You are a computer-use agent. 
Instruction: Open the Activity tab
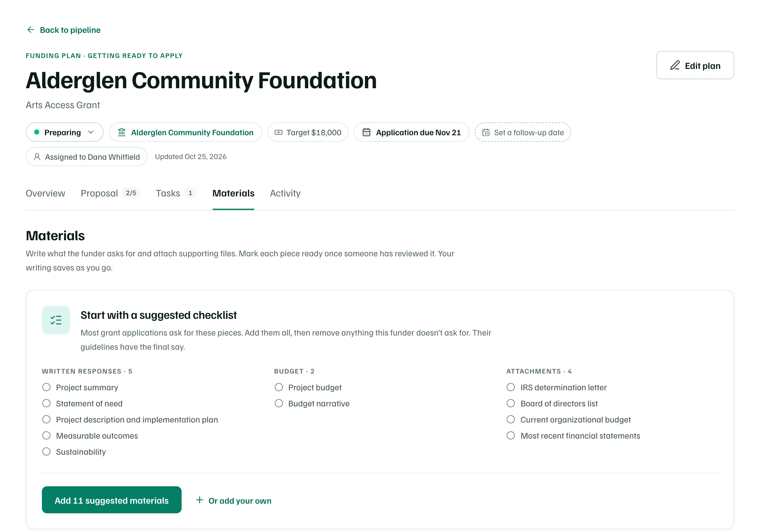(x=285, y=193)
